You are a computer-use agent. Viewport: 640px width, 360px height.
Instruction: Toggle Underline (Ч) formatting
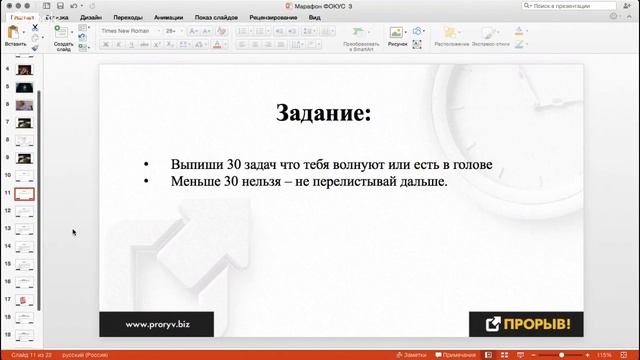(131, 44)
